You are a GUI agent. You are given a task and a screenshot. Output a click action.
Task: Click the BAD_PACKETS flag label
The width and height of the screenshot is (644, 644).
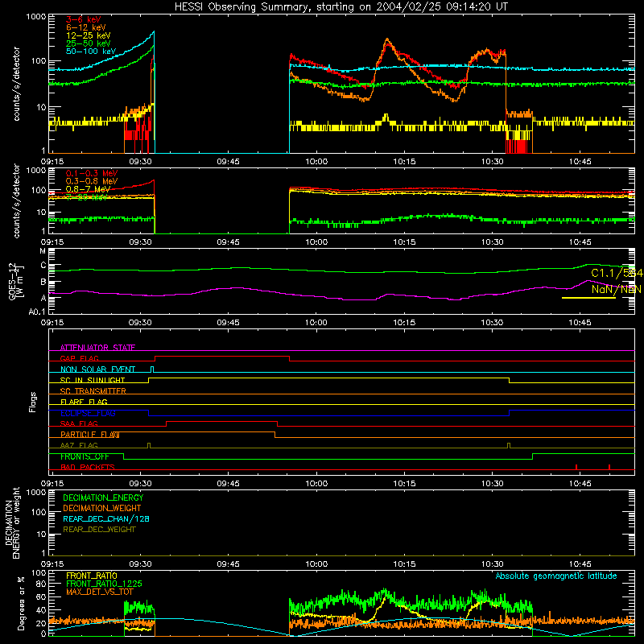pyautogui.click(x=88, y=467)
